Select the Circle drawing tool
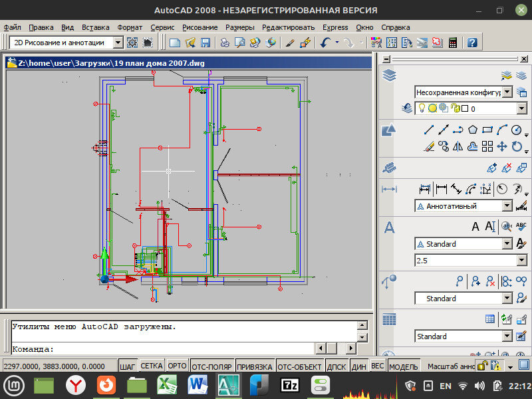The height and width of the screenshot is (399, 532). coord(517,130)
